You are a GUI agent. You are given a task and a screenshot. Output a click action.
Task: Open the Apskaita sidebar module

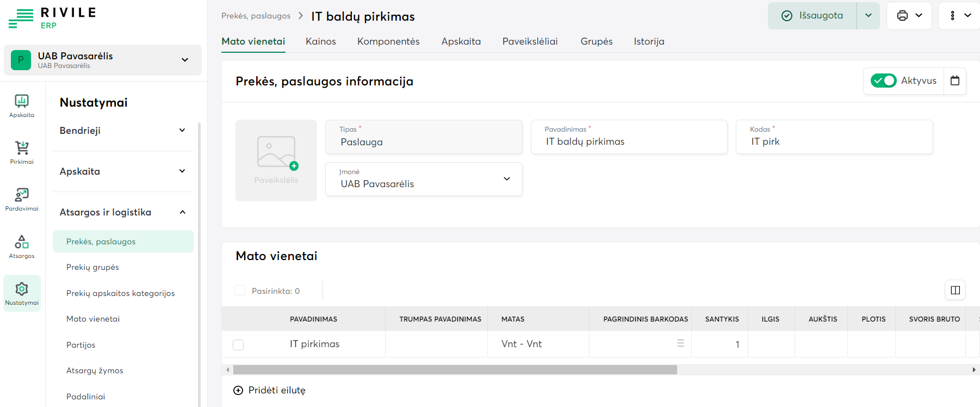(22, 106)
